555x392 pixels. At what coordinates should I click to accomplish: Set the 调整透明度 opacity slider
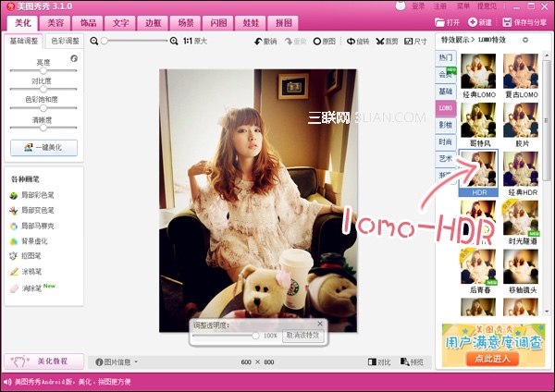(225, 335)
